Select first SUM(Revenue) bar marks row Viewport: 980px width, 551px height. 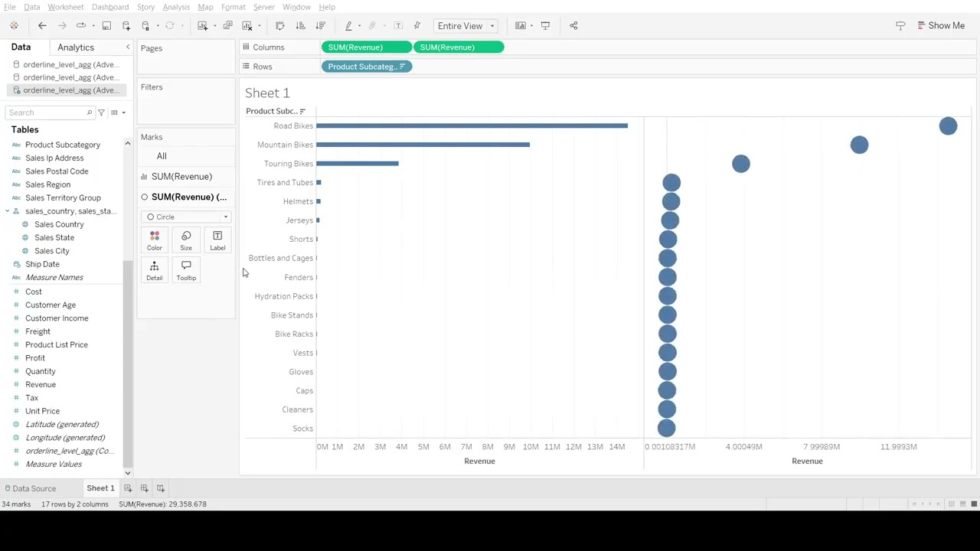[x=186, y=177]
